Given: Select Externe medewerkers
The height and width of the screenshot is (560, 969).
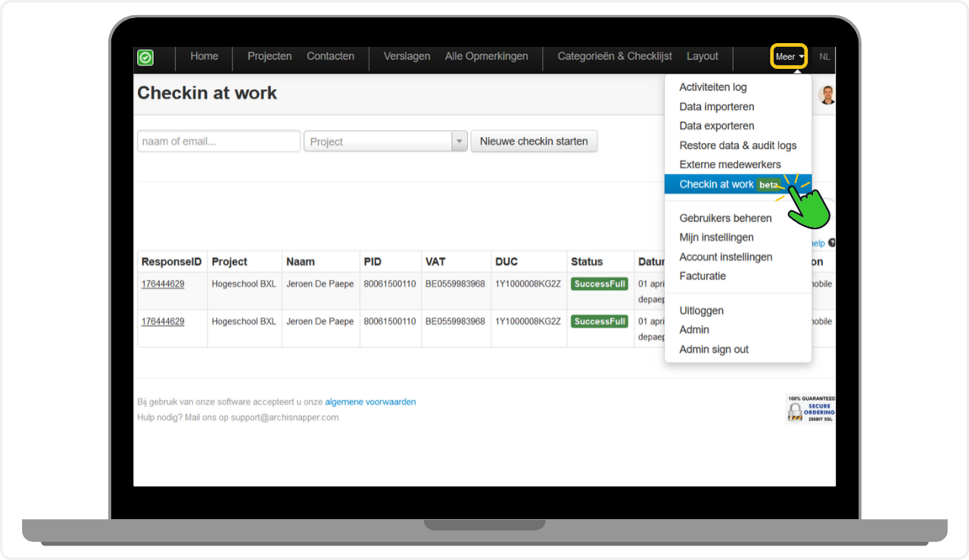Looking at the screenshot, I should click(738, 164).
